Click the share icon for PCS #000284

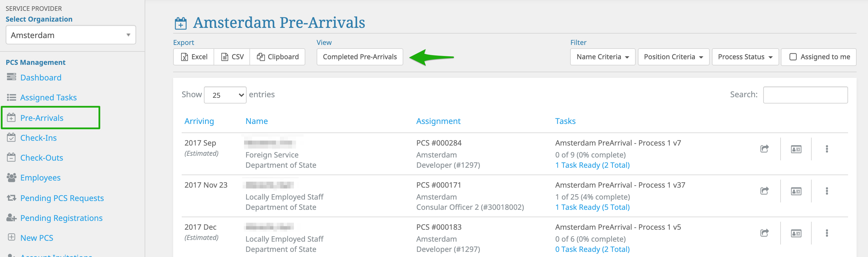[x=764, y=149]
